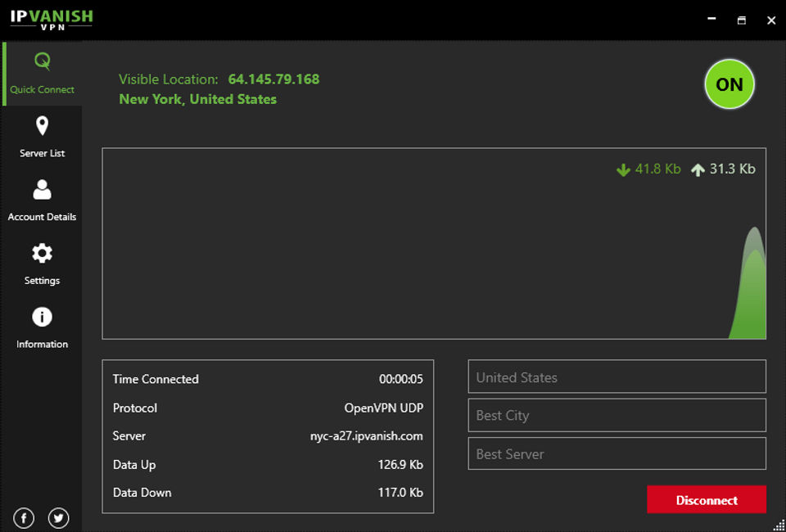Image resolution: width=786 pixels, height=532 pixels.
Task: Select the nyc-a27.ipvanish.com server name
Action: pos(367,436)
